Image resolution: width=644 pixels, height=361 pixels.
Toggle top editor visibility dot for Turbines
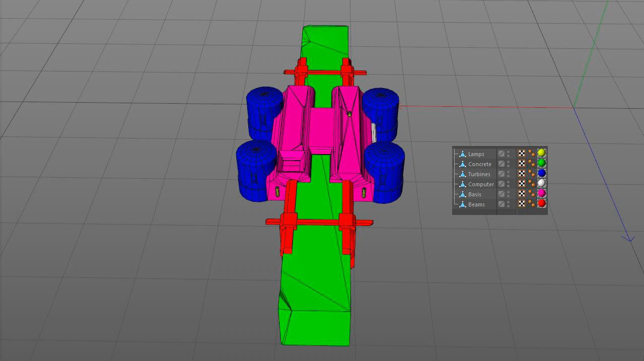click(x=508, y=172)
